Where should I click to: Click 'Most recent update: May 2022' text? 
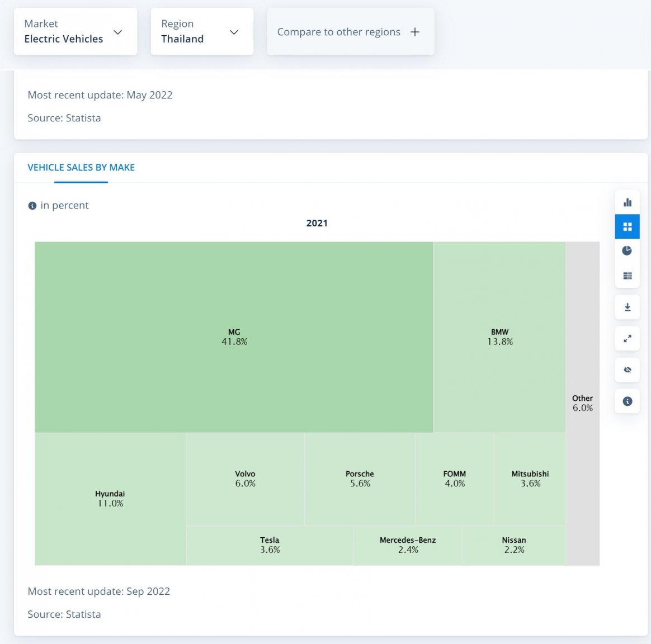[100, 95]
